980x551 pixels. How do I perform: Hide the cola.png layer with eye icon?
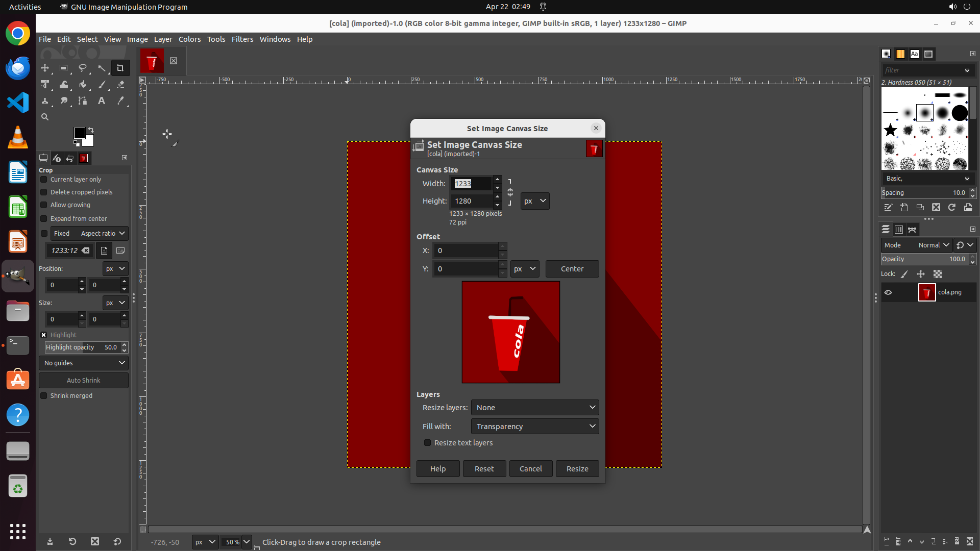pyautogui.click(x=888, y=292)
